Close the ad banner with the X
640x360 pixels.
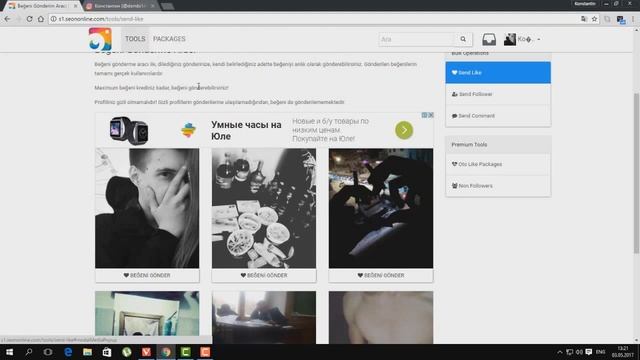[x=431, y=115]
